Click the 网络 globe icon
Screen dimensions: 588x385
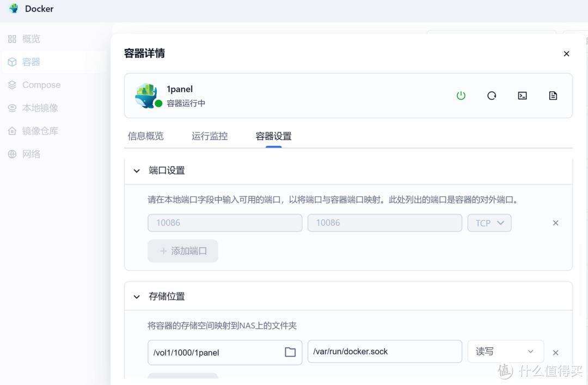click(x=12, y=154)
